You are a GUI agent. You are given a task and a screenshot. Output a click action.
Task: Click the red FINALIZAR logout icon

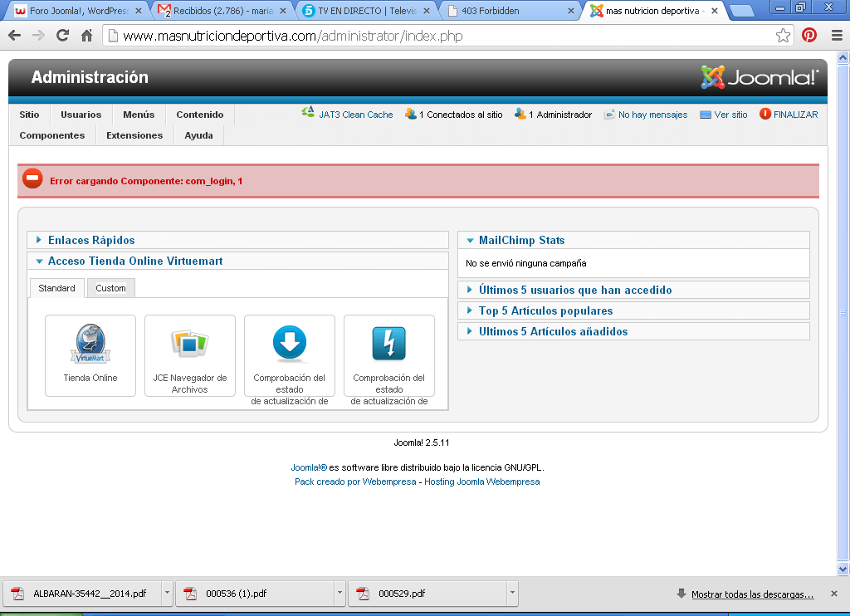(765, 114)
